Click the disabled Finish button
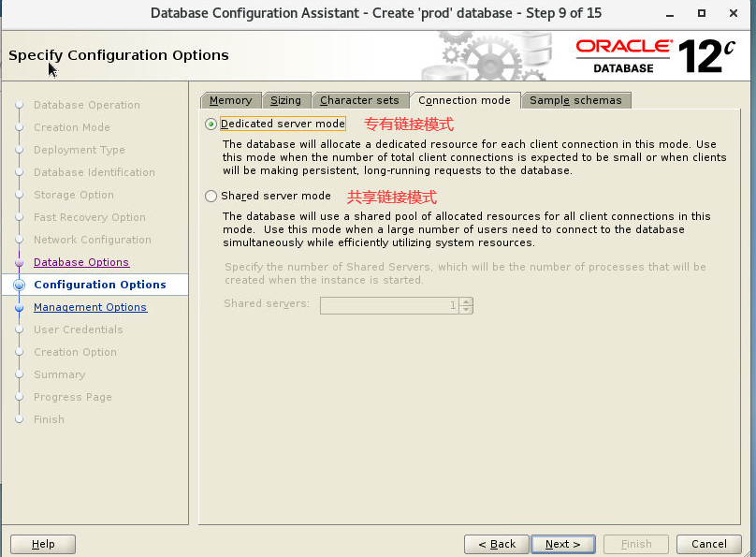 coord(636,544)
